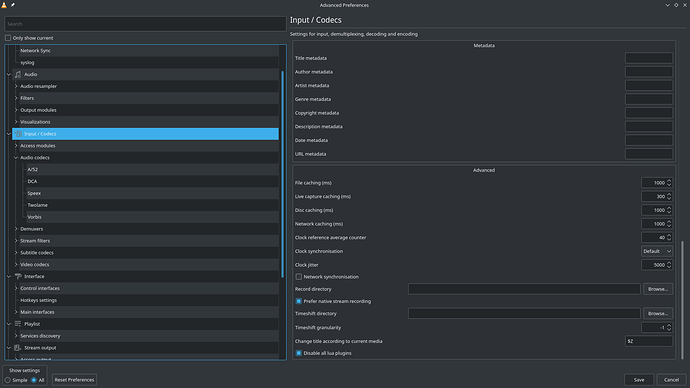The height and width of the screenshot is (388, 690).
Task: Click the Clock reference average counter spinner
Action: pyautogui.click(x=657, y=238)
